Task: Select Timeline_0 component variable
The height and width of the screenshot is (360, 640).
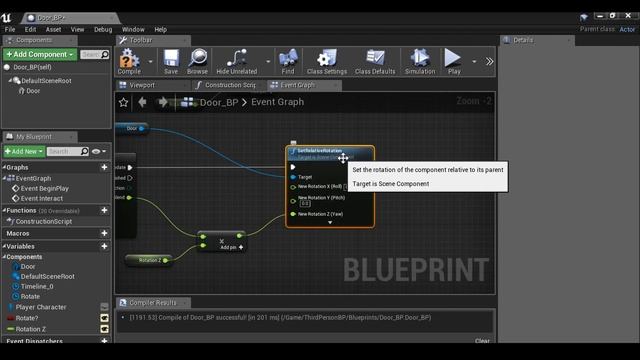Action: [37, 286]
